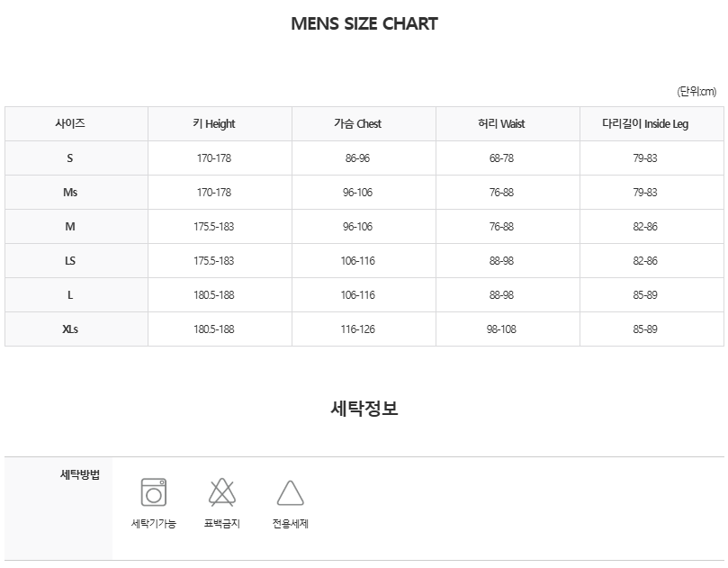
Task: Click the MENS SIZE CHART heading
Action: [x=364, y=23]
